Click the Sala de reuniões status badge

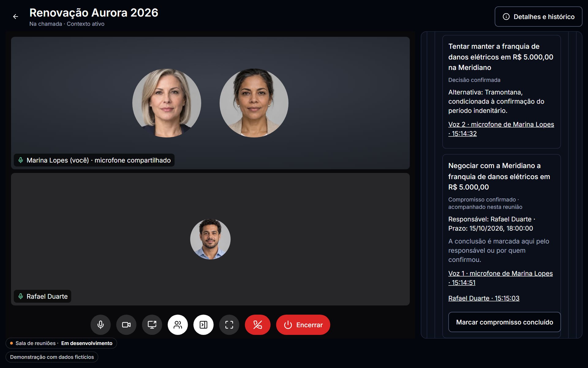point(61,343)
